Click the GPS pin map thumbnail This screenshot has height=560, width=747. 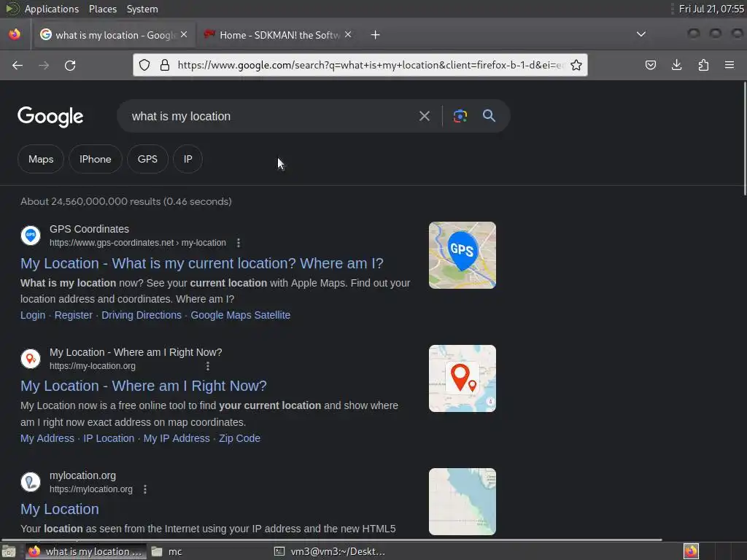click(462, 255)
